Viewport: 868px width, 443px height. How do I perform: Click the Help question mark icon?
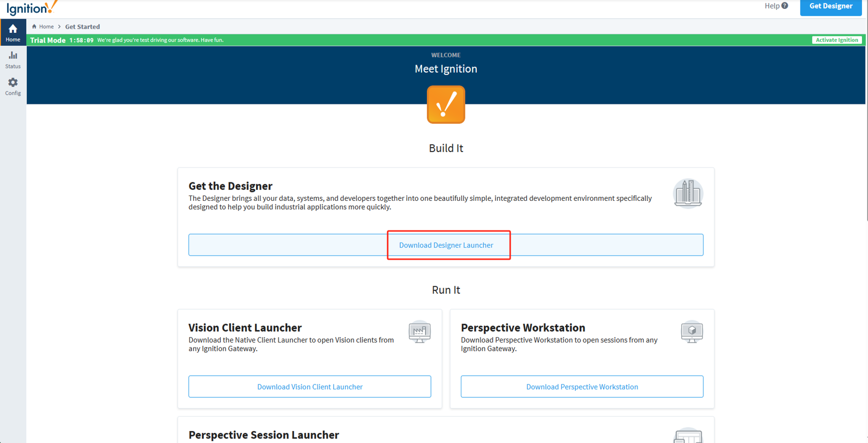pyautogui.click(x=784, y=6)
